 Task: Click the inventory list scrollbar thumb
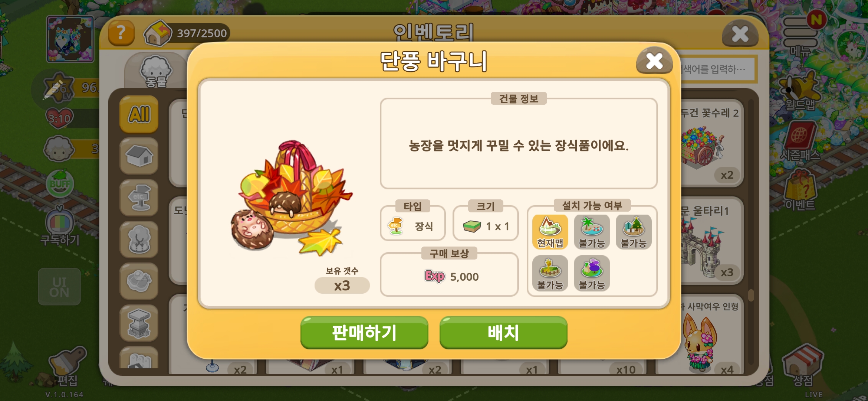click(751, 295)
